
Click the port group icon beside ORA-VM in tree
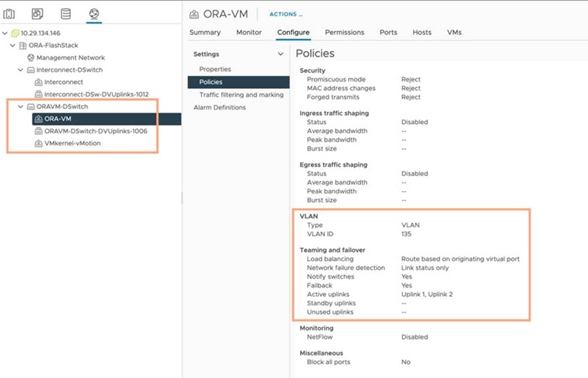(38, 119)
